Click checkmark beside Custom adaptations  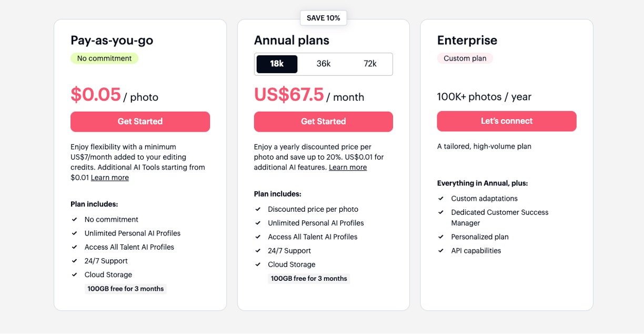pos(441,199)
